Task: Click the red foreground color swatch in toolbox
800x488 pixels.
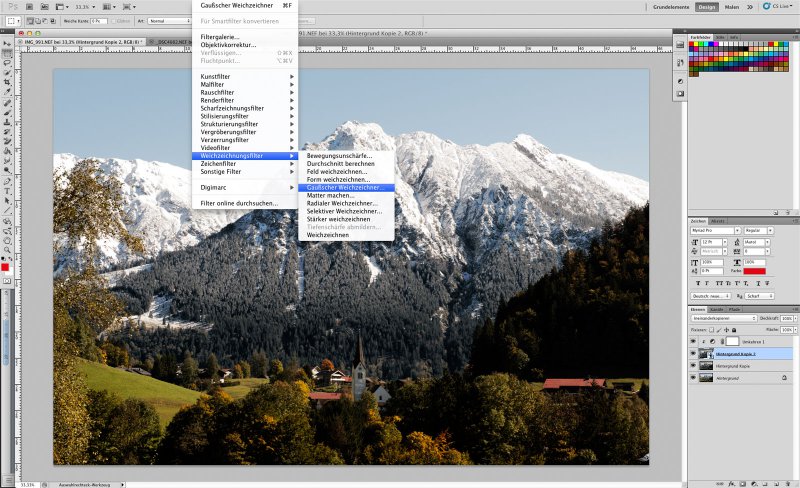Action: [6, 267]
